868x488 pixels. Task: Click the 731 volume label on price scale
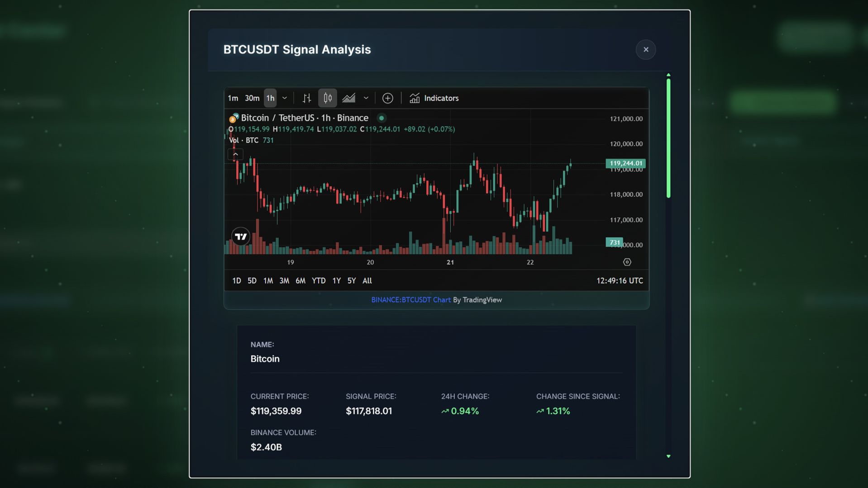pos(615,242)
